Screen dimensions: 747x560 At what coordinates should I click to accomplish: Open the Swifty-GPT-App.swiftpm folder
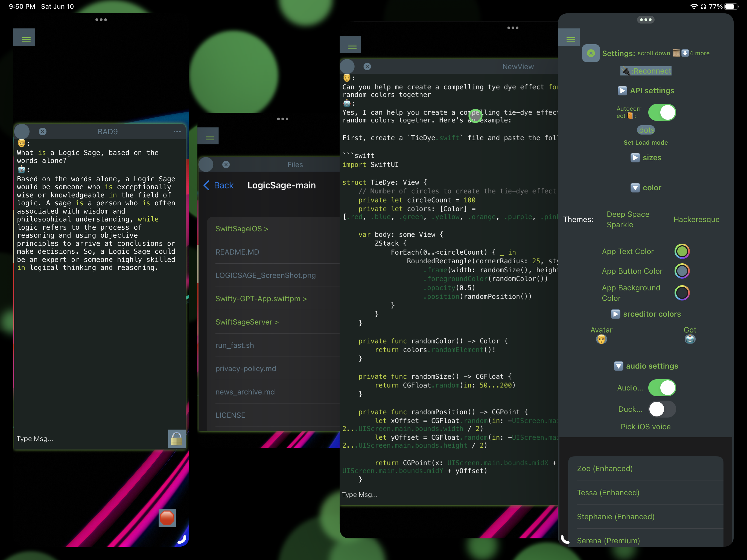pos(261,299)
